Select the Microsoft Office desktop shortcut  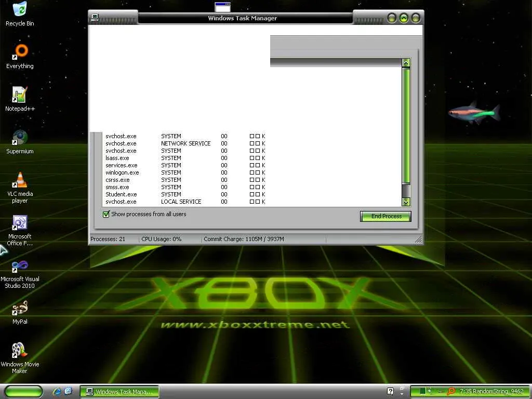click(20, 230)
